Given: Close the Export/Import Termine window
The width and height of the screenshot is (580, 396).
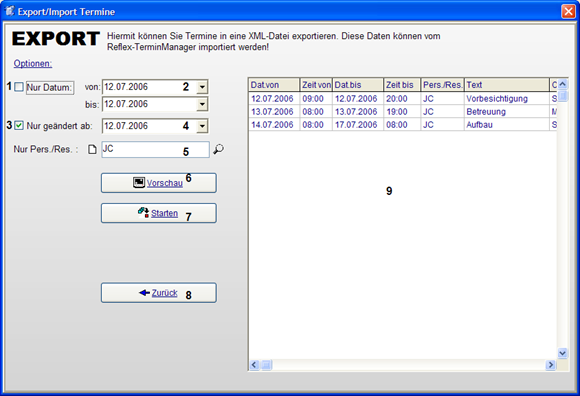Looking at the screenshot, I should tap(568, 11).
